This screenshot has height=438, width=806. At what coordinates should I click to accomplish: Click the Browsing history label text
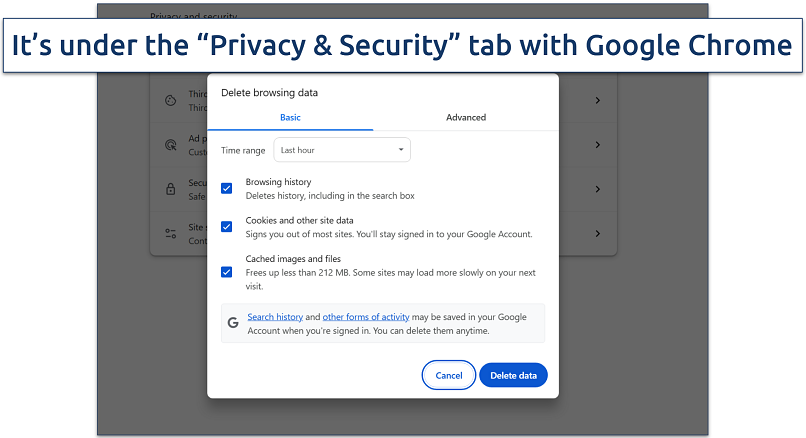coord(278,182)
